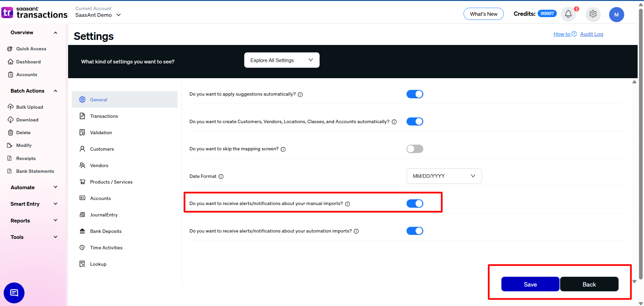Viewport: 644px width, 306px height.
Task: Select the Quick Access icon in sidebar
Action: tap(10, 49)
